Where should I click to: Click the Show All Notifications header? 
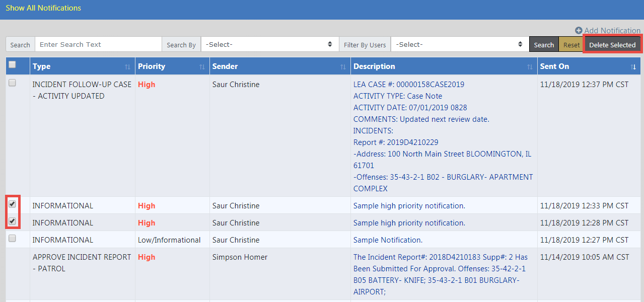(x=43, y=8)
